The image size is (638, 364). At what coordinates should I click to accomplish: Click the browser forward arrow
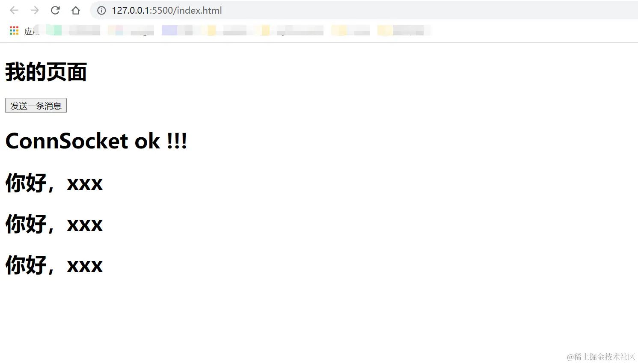[x=35, y=10]
